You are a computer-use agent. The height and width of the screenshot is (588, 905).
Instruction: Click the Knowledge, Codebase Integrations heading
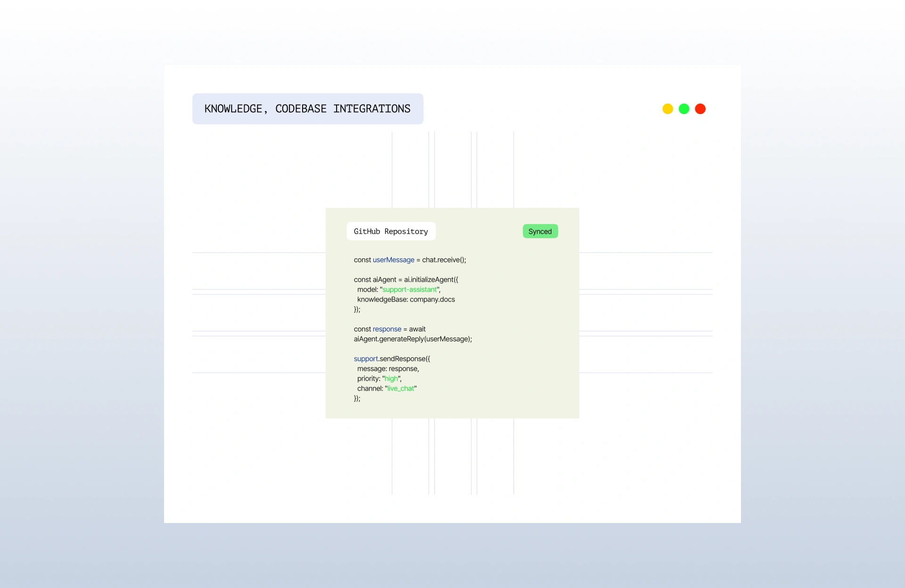pos(307,109)
